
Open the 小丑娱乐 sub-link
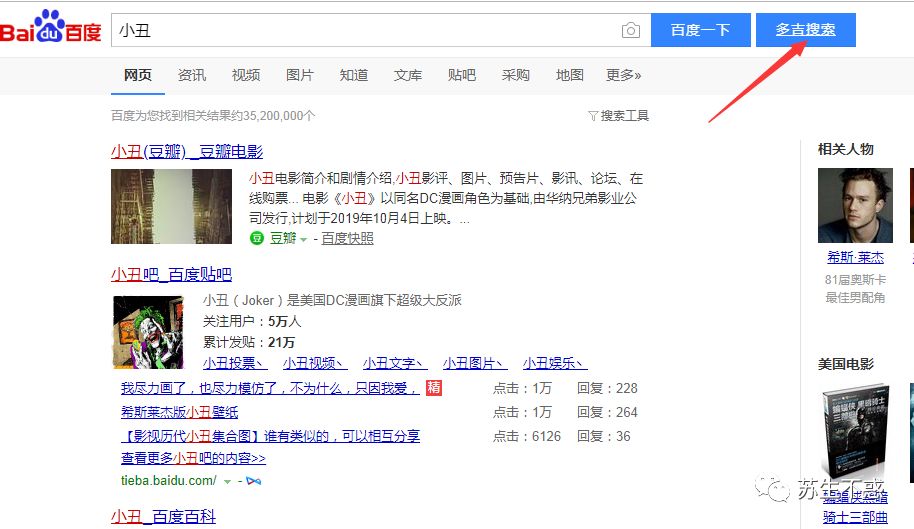pos(554,363)
